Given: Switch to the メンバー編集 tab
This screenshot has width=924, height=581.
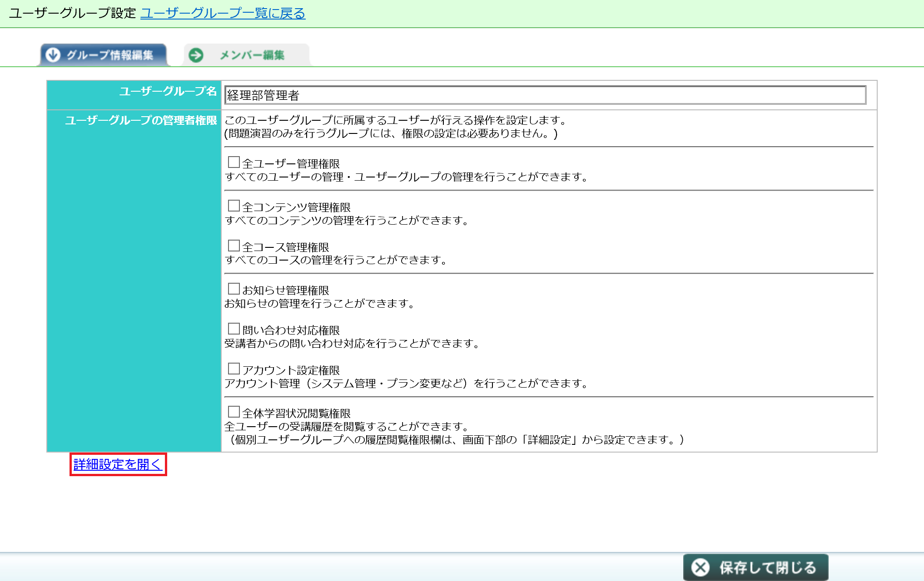Looking at the screenshot, I should point(247,55).
